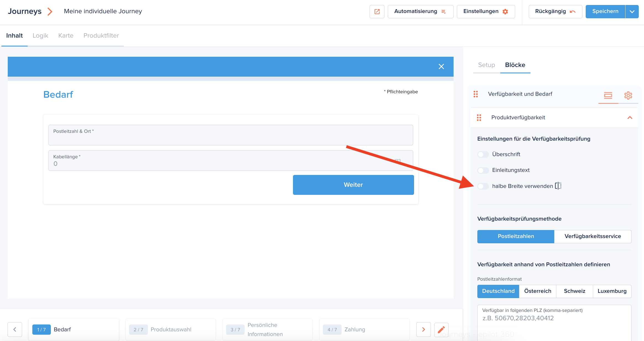Switch to the Setup tab
The width and height of the screenshot is (644, 341).
click(486, 65)
